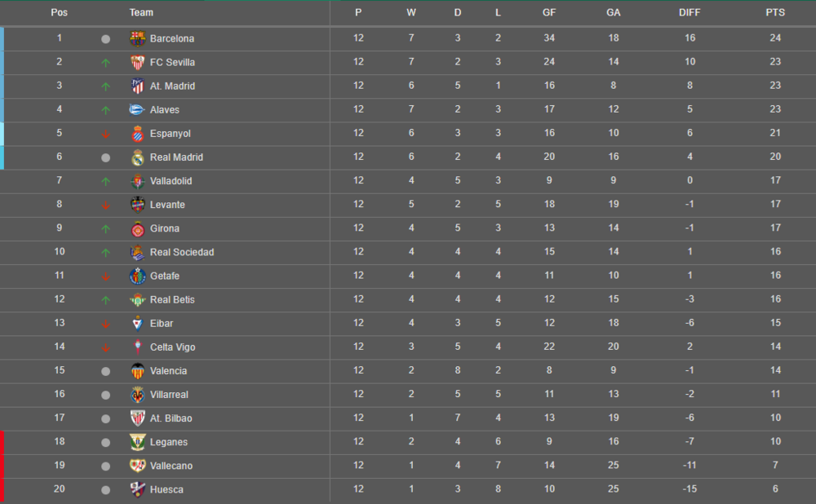Sort table by GF column header

click(x=549, y=12)
